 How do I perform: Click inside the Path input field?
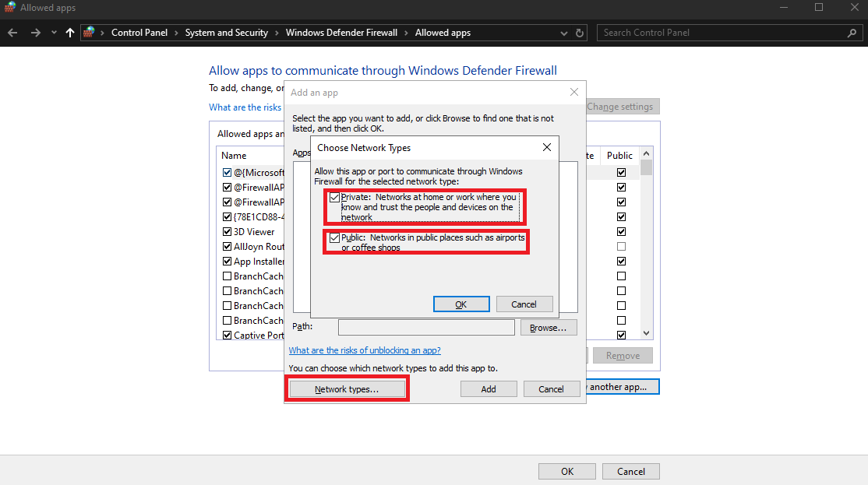[x=425, y=327]
